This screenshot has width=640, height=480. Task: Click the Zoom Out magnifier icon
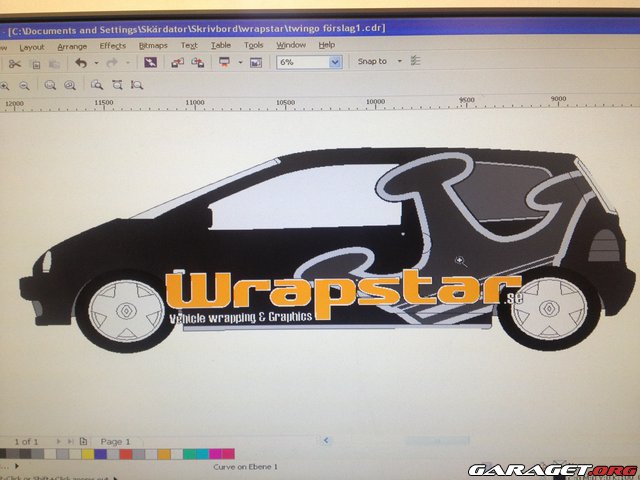point(24,86)
